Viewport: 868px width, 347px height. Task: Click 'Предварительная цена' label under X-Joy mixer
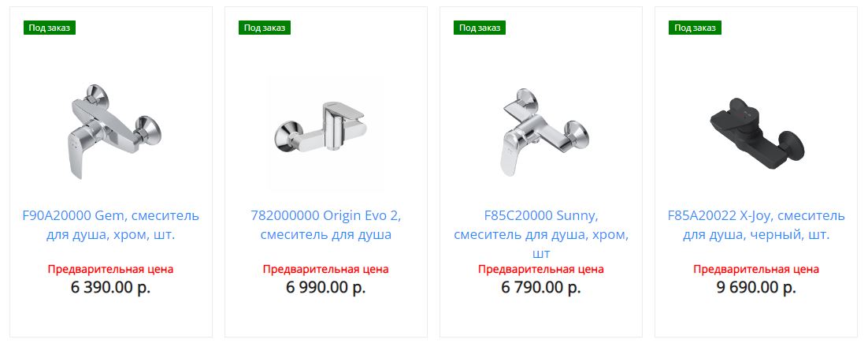tap(755, 270)
